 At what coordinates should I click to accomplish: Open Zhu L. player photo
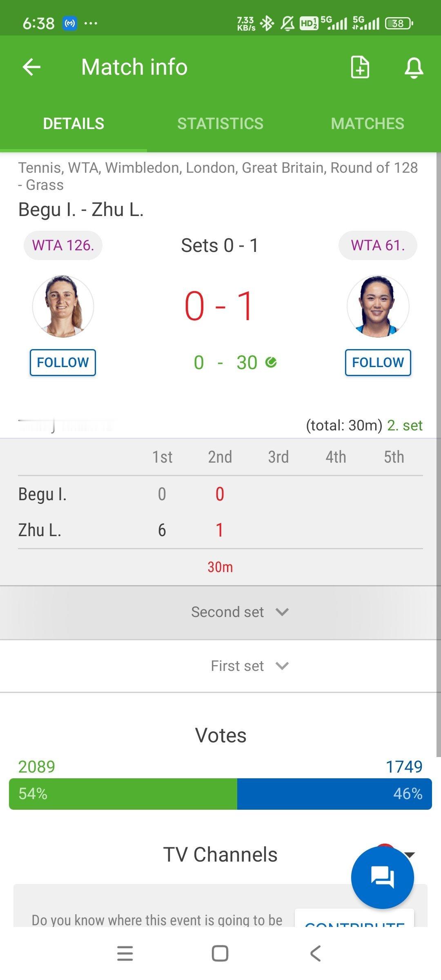(x=378, y=306)
